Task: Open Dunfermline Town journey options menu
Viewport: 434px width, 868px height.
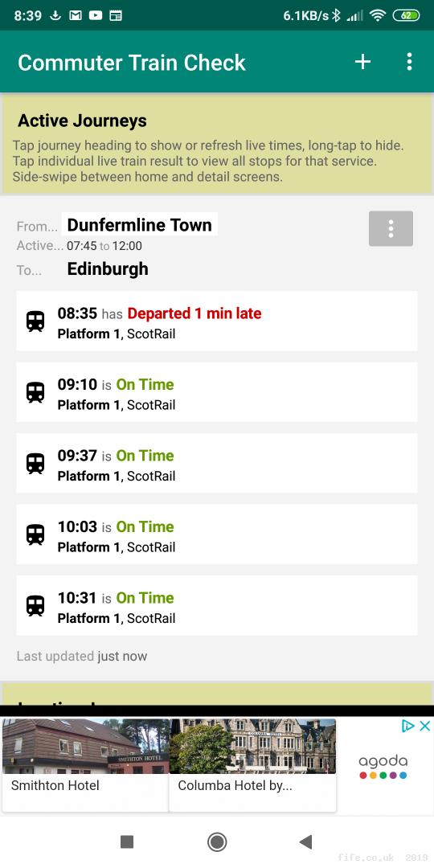Action: pos(391,228)
